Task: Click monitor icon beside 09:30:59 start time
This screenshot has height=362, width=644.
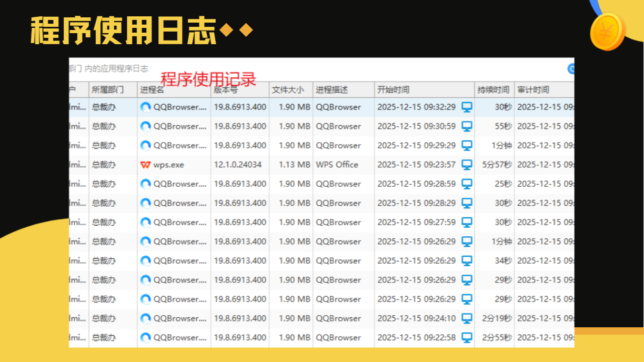Action: (x=467, y=126)
